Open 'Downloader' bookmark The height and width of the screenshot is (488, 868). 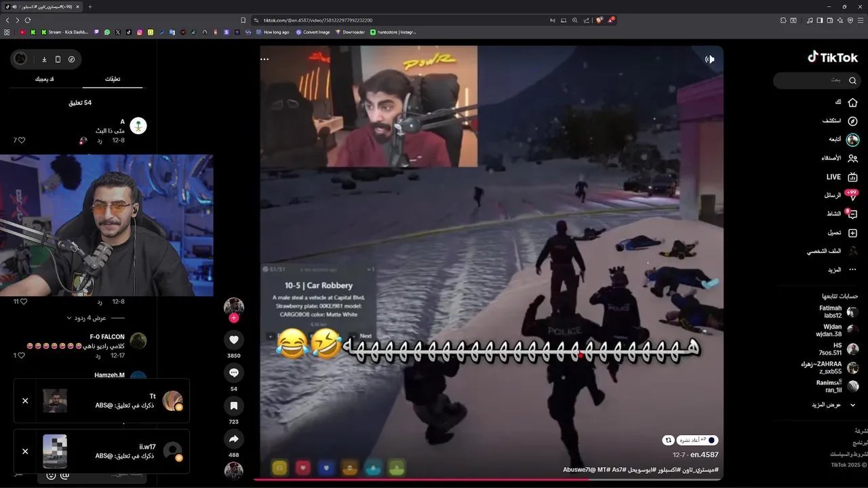(350, 32)
